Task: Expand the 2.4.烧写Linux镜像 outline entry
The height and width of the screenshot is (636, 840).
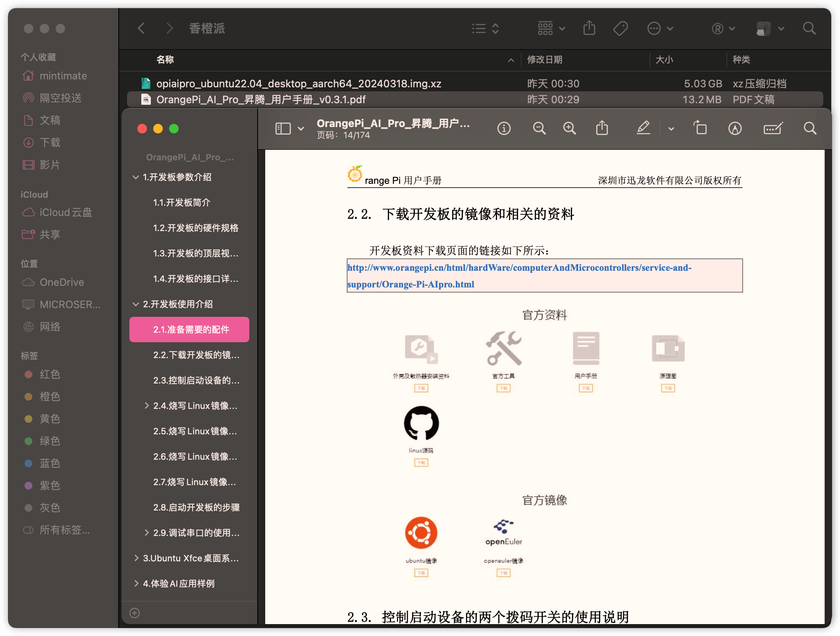Action: click(x=146, y=405)
